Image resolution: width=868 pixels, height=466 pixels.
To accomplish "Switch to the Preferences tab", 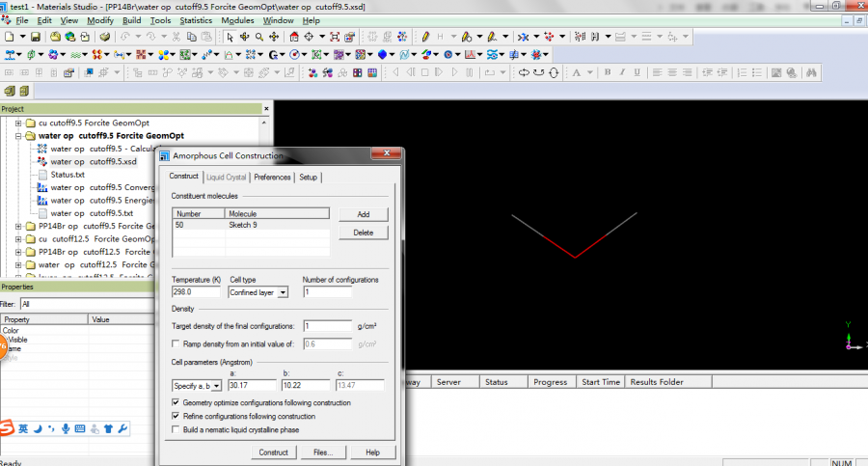I will click(x=272, y=178).
